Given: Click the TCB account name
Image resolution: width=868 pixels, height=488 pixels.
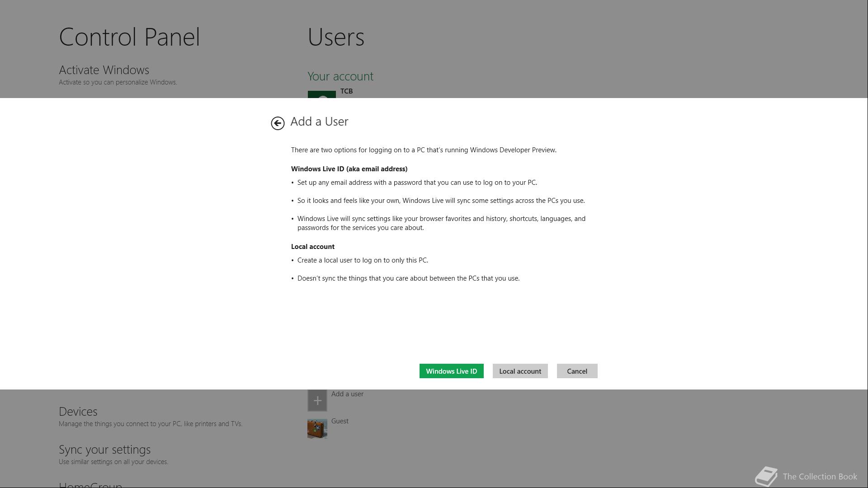Looking at the screenshot, I should pyautogui.click(x=346, y=91).
